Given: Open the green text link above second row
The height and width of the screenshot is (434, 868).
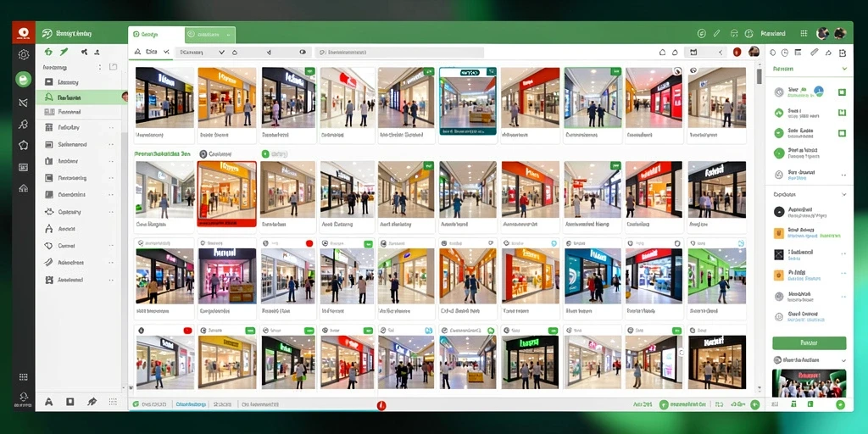Looking at the screenshot, I should coord(162,154).
